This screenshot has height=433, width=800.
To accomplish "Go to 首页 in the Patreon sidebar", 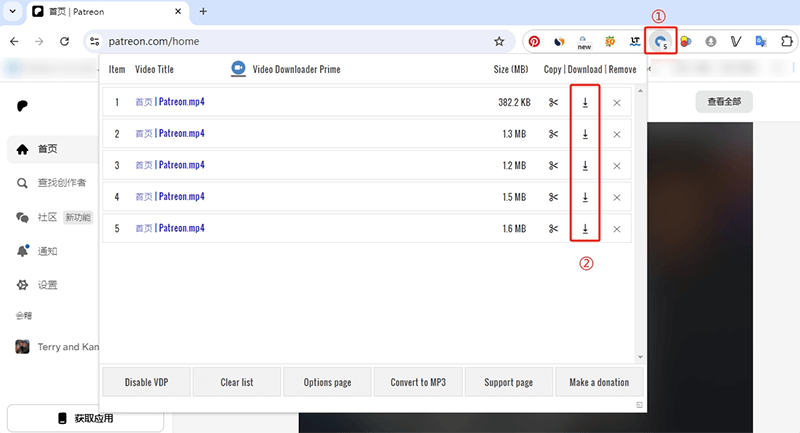I will tap(53, 149).
